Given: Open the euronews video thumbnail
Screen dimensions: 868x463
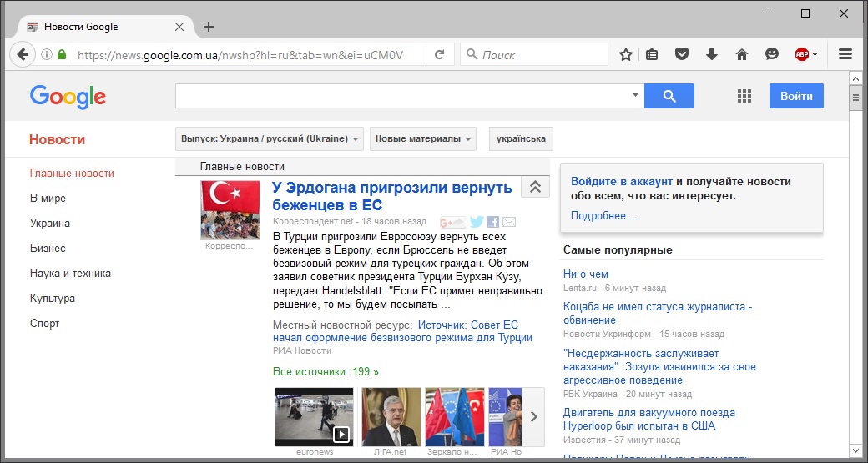Looking at the screenshot, I should pos(315,416).
